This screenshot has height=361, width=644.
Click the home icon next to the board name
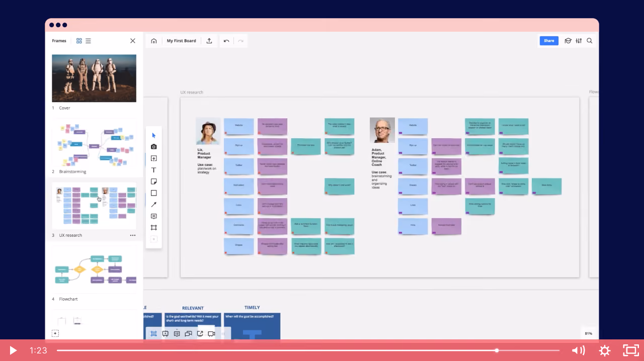tap(154, 41)
